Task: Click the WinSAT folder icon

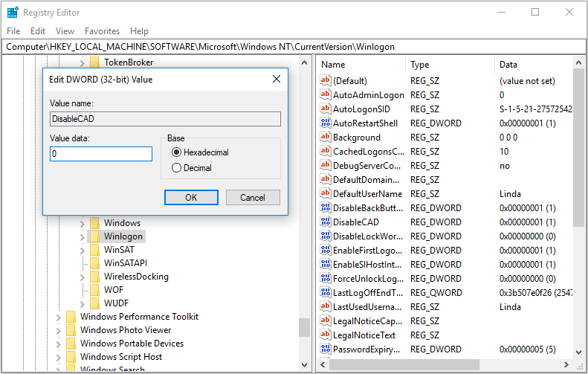Action: click(x=94, y=250)
